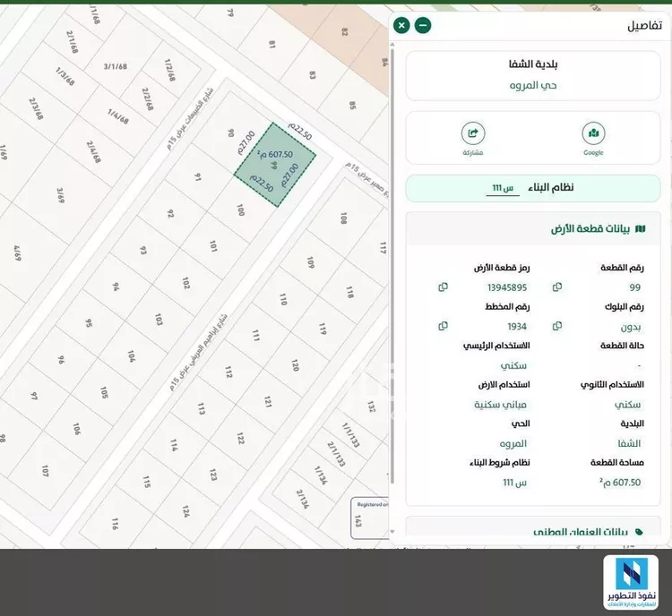Click the parcel code value 13945895
The height and width of the screenshot is (616, 672).
(507, 287)
